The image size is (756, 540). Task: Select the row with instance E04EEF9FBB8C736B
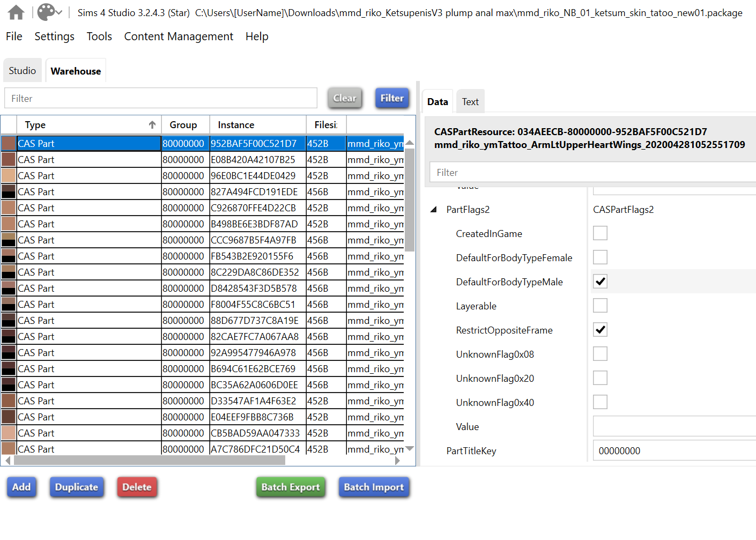coord(203,417)
